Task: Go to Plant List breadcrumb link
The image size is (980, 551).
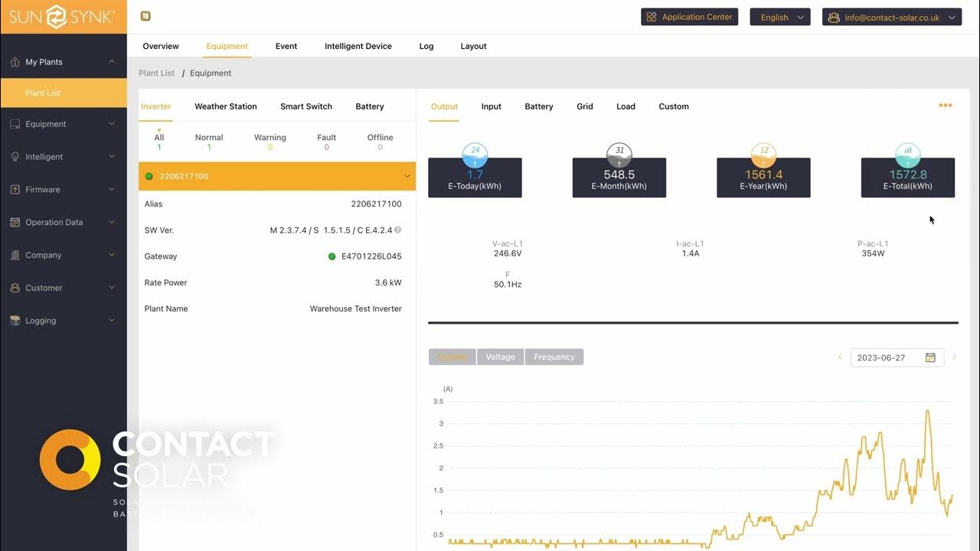Action: (x=157, y=73)
